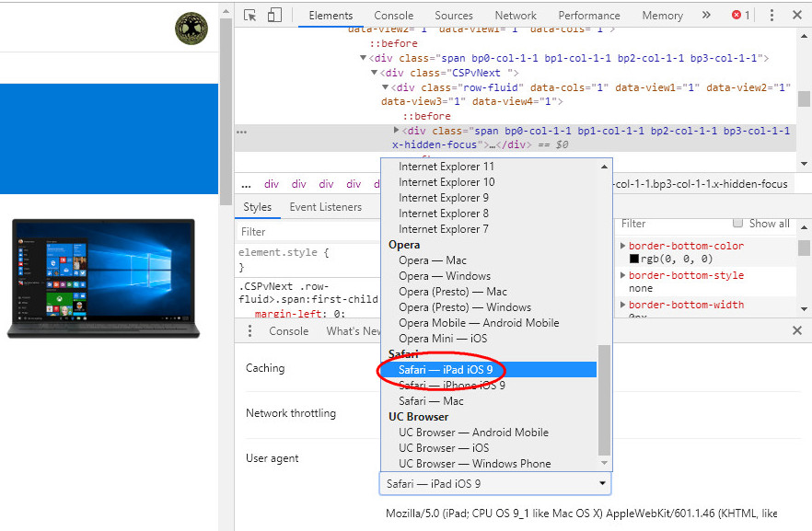The height and width of the screenshot is (531, 812).
Task: Collapse the row-fluid div node
Action: click(385, 87)
